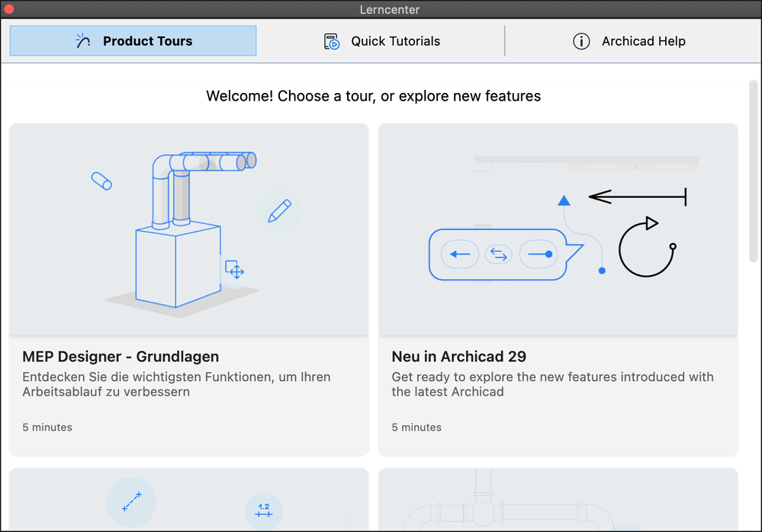This screenshot has width=762, height=532.
Task: Click the Neu in Archicad 29 thumbnail
Action: (558, 229)
